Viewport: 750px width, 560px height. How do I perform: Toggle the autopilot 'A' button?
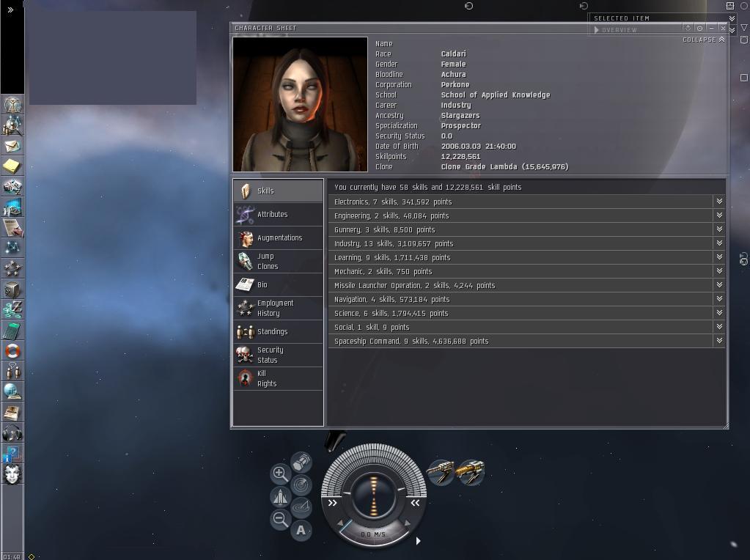pos(301,530)
